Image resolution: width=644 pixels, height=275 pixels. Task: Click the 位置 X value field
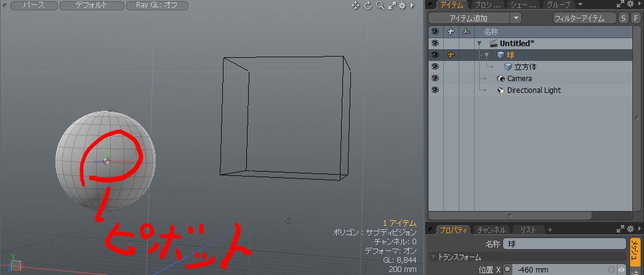[564, 269]
